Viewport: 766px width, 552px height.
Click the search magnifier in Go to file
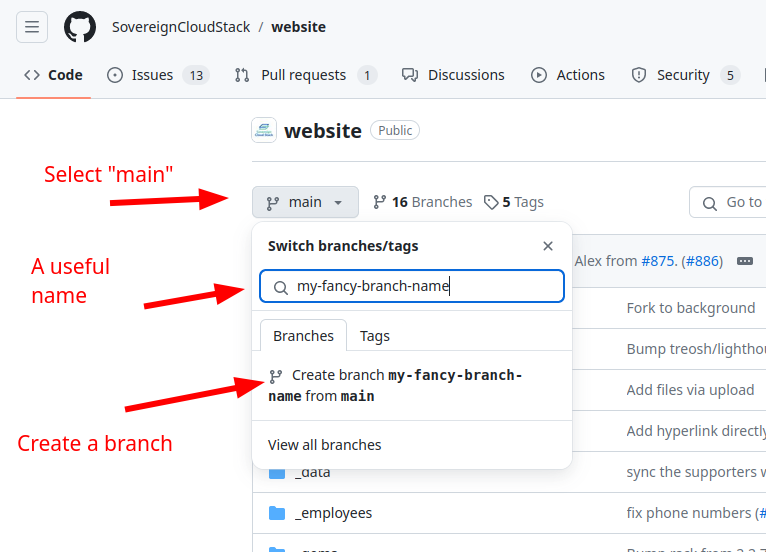point(709,203)
